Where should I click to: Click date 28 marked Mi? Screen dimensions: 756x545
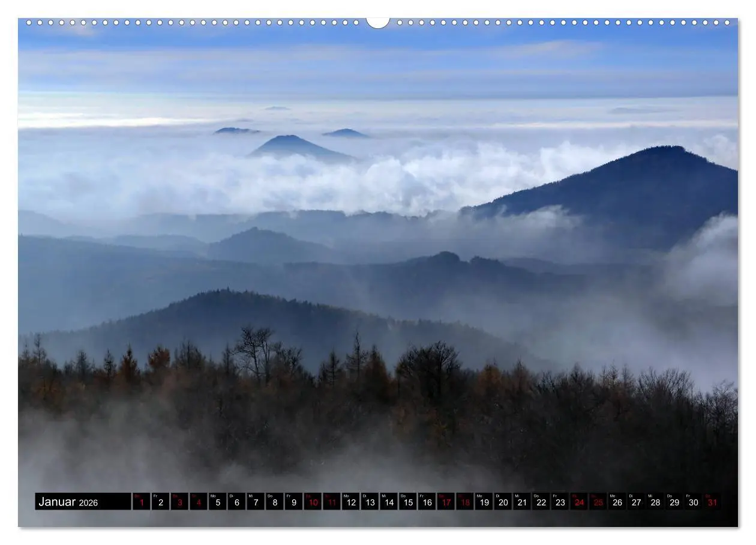655,502
